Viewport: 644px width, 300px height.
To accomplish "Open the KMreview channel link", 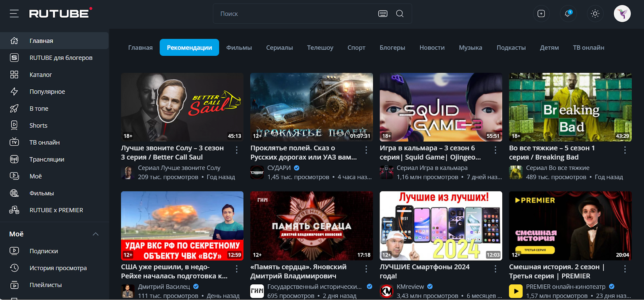I will tap(410, 286).
